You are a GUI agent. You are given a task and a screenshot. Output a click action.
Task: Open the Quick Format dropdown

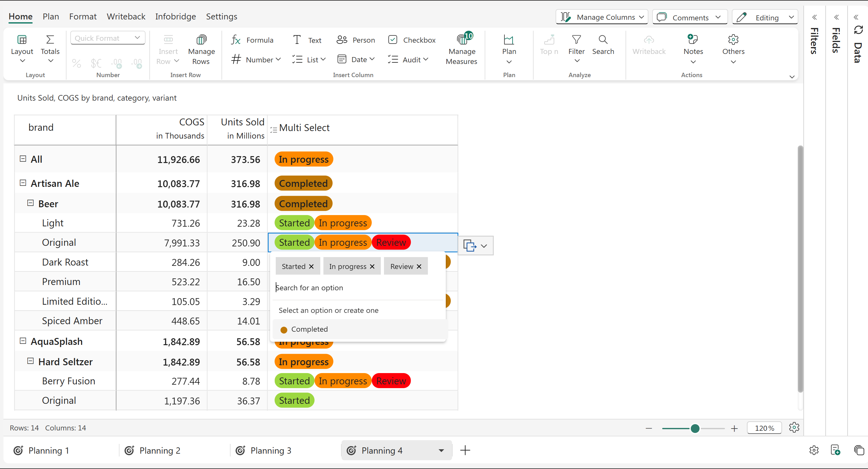pyautogui.click(x=108, y=38)
